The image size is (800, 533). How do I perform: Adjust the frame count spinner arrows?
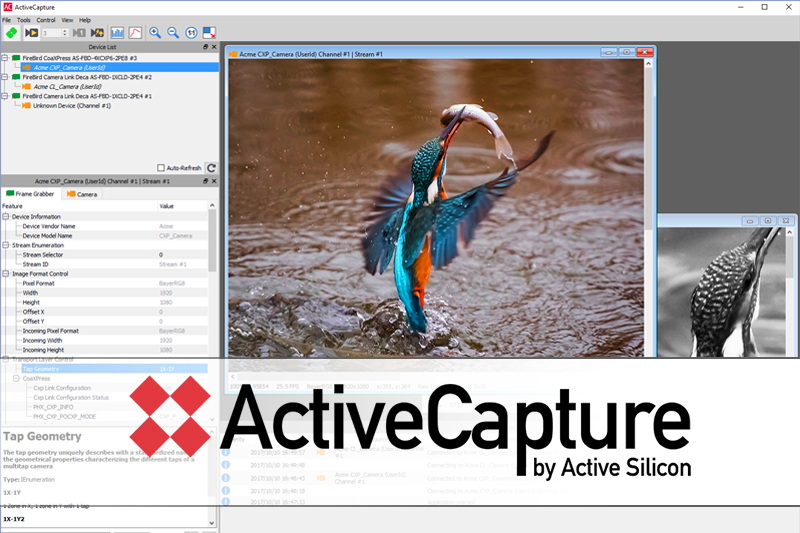tap(65, 33)
